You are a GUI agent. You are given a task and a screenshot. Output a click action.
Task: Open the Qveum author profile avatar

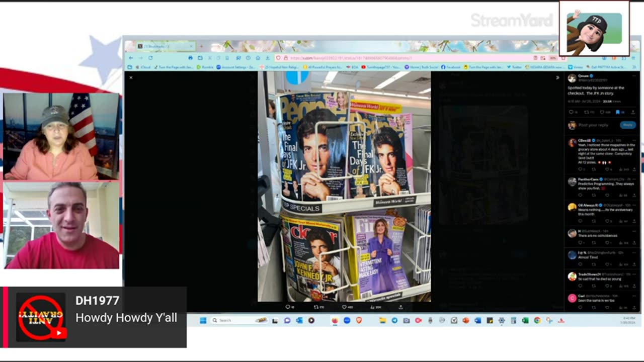[x=572, y=78]
